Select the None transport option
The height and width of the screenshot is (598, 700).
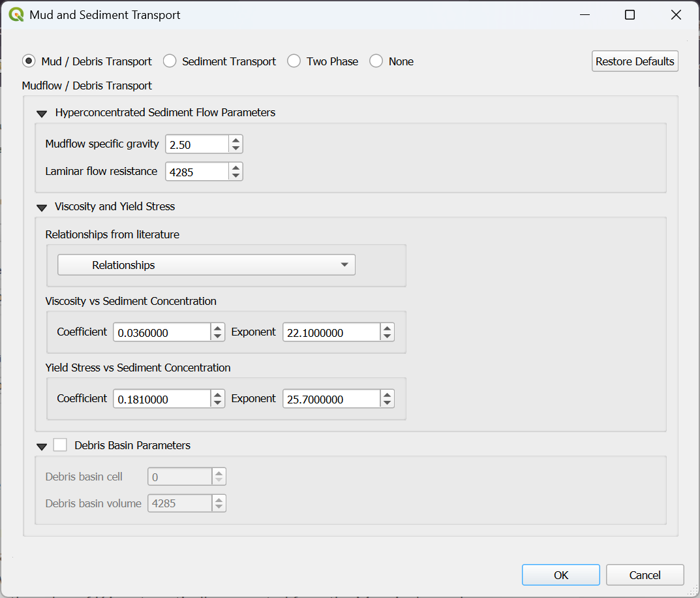pyautogui.click(x=376, y=61)
